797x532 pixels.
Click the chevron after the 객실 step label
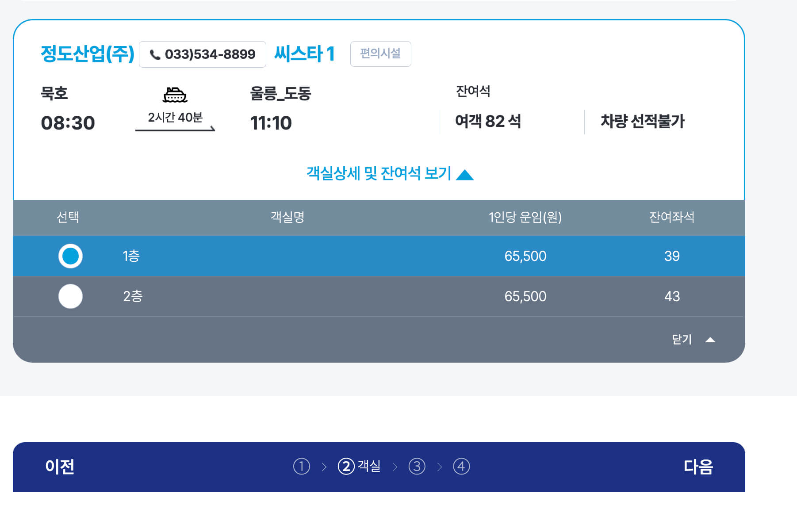point(395,467)
